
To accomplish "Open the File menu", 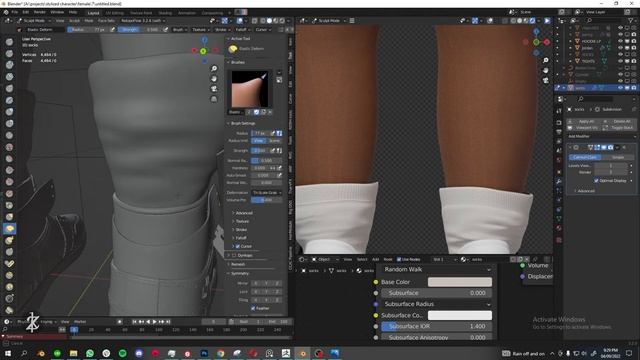I will tap(15, 12).
